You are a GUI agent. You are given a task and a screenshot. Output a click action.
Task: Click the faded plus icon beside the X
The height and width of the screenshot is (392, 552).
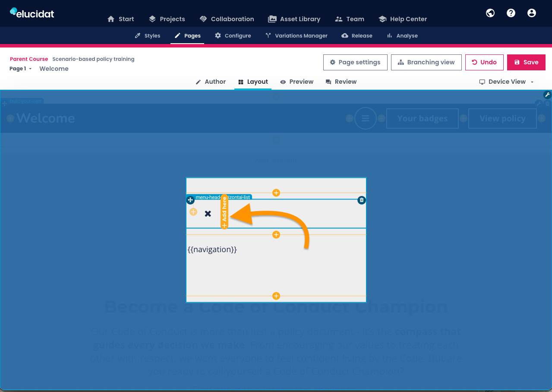[x=193, y=212]
